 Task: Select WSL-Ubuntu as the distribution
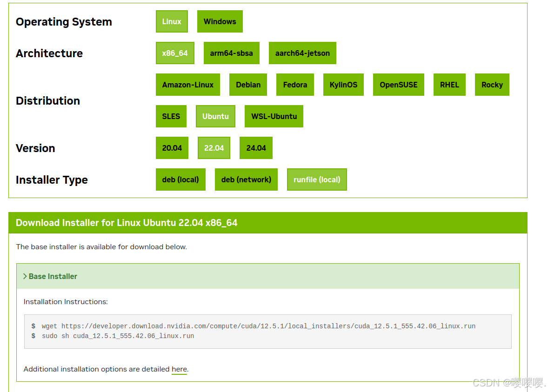274,116
